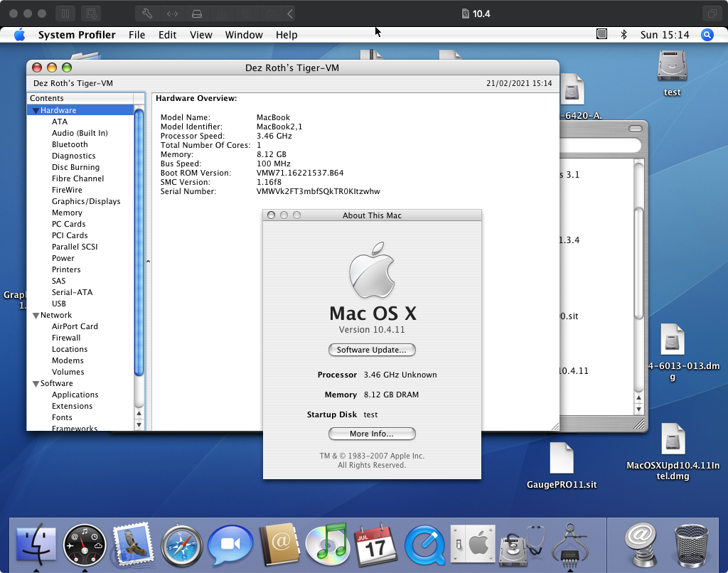
Task: Select Firewall under Network
Action: click(66, 338)
